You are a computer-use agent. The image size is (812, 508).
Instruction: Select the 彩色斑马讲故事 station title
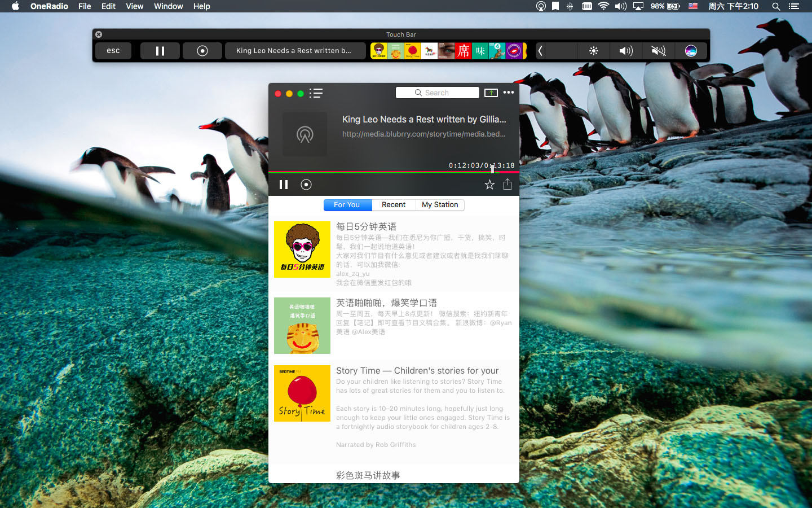point(368,475)
